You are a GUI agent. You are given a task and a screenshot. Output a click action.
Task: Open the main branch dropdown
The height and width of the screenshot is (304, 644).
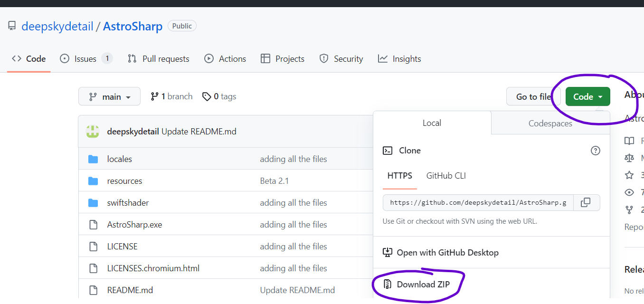pyautogui.click(x=109, y=96)
